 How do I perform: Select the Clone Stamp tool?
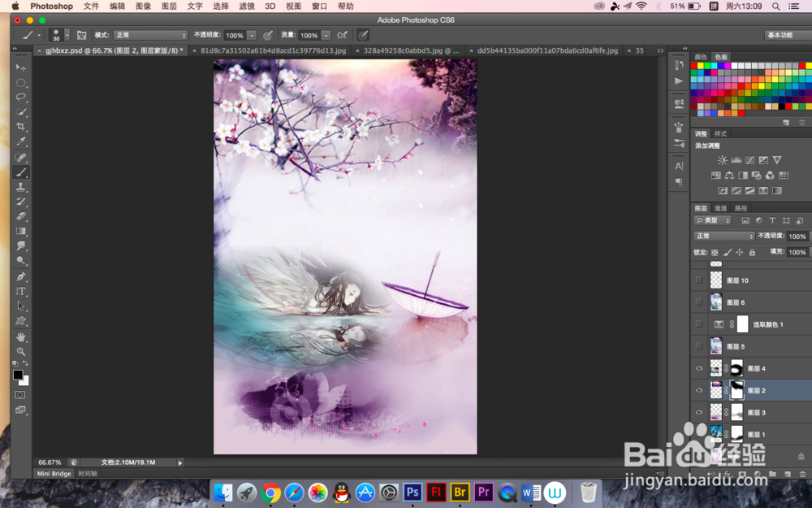(21, 187)
